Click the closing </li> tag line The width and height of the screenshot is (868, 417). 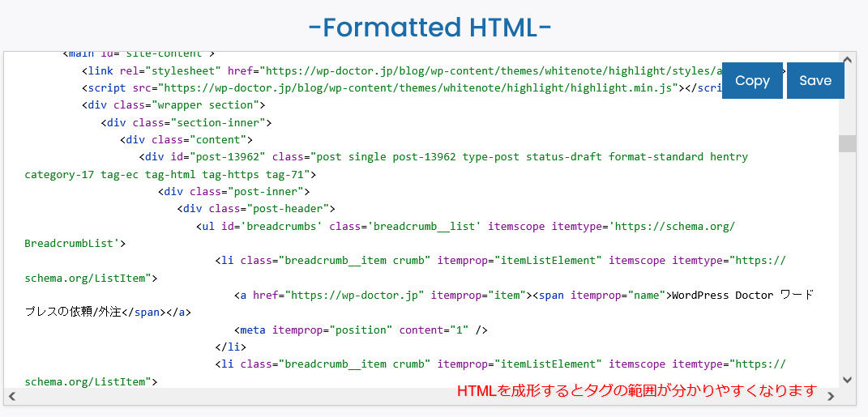point(230,347)
